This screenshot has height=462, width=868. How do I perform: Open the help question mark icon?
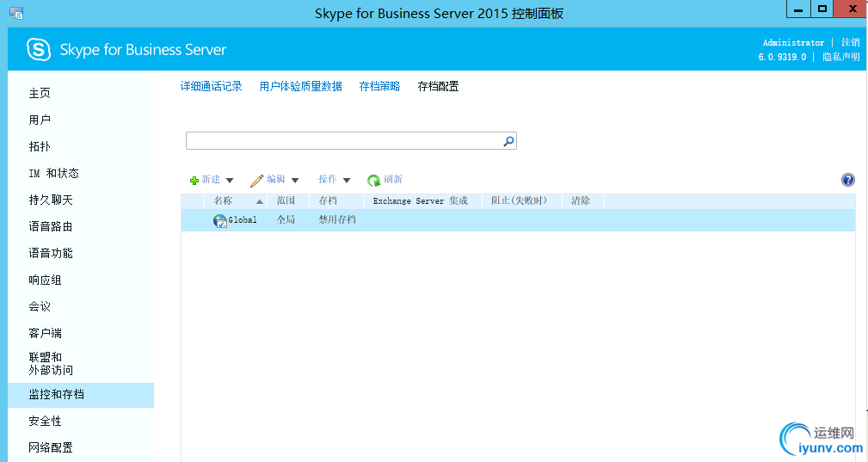(x=847, y=180)
